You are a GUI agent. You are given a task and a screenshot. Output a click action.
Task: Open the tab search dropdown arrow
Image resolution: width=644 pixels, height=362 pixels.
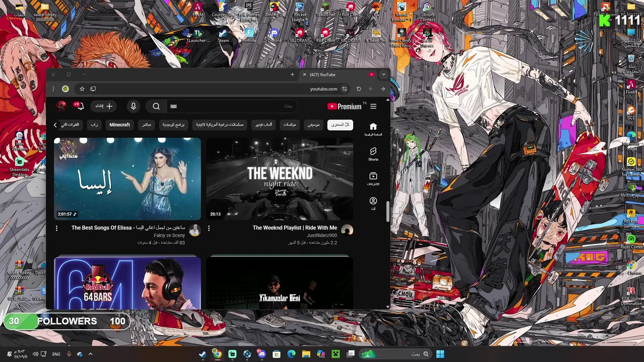tap(383, 74)
